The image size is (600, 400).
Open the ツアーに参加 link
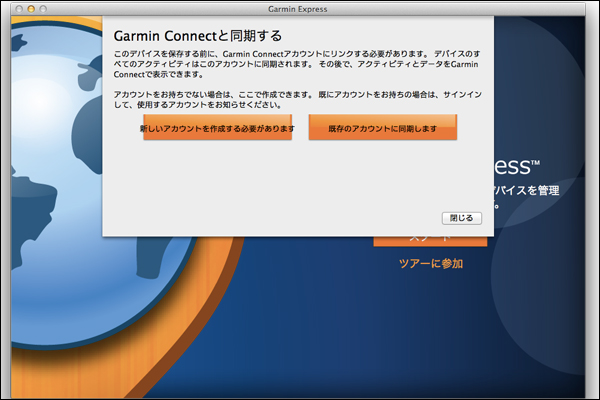pyautogui.click(x=431, y=263)
